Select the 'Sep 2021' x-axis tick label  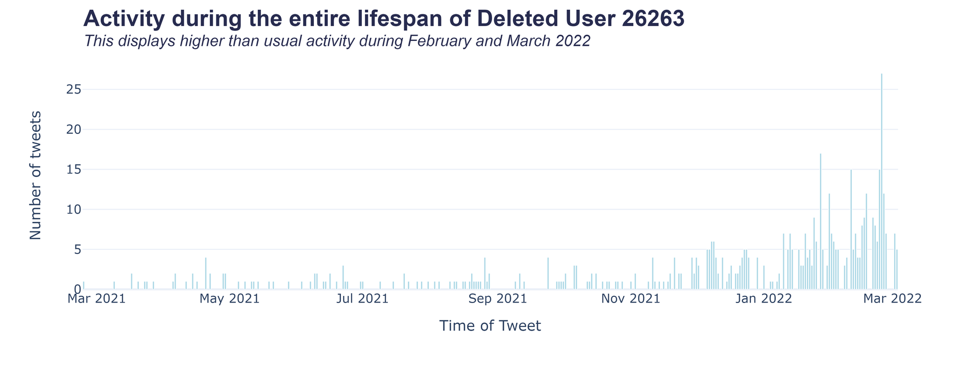(x=497, y=298)
